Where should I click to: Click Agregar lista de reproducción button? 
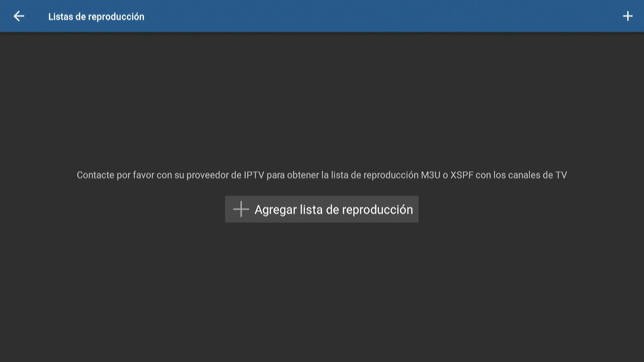322,209
